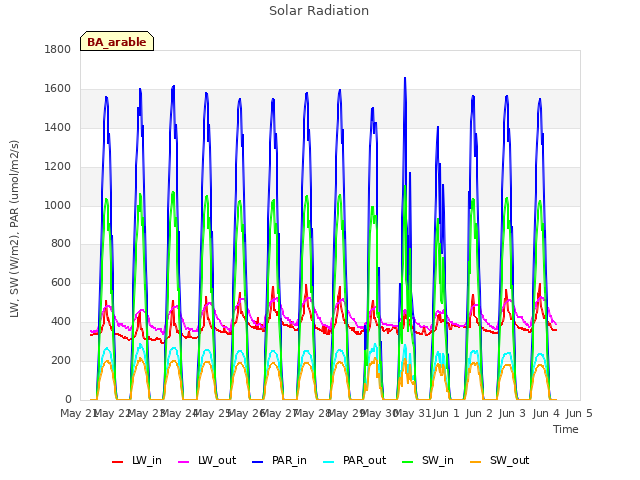Click the 1600 y-axis tick label
This screenshot has width=640, height=480.
point(58,89)
